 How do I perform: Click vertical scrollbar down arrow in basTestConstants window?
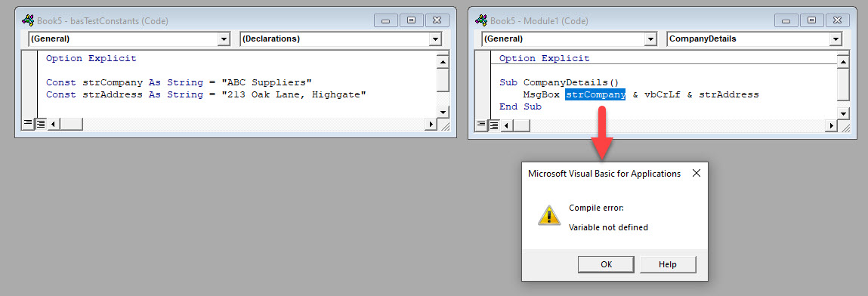click(x=443, y=113)
